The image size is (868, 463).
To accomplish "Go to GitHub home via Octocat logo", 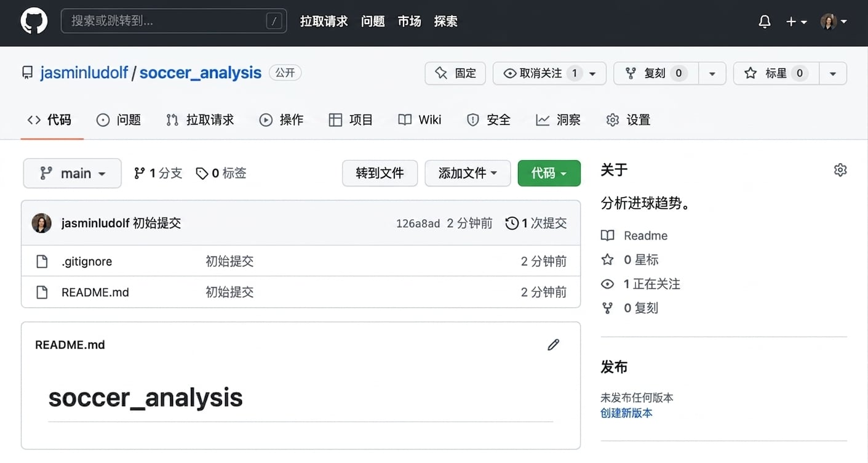I will click(x=34, y=21).
